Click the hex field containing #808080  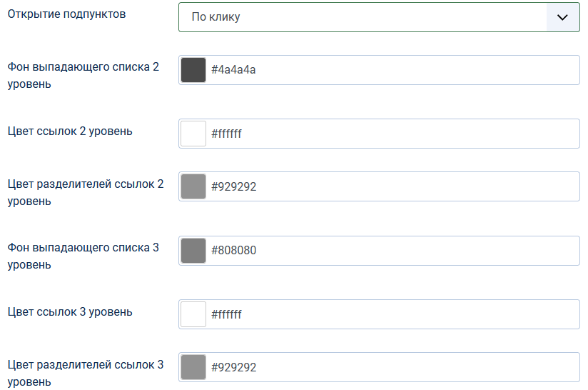pyautogui.click(x=392, y=250)
